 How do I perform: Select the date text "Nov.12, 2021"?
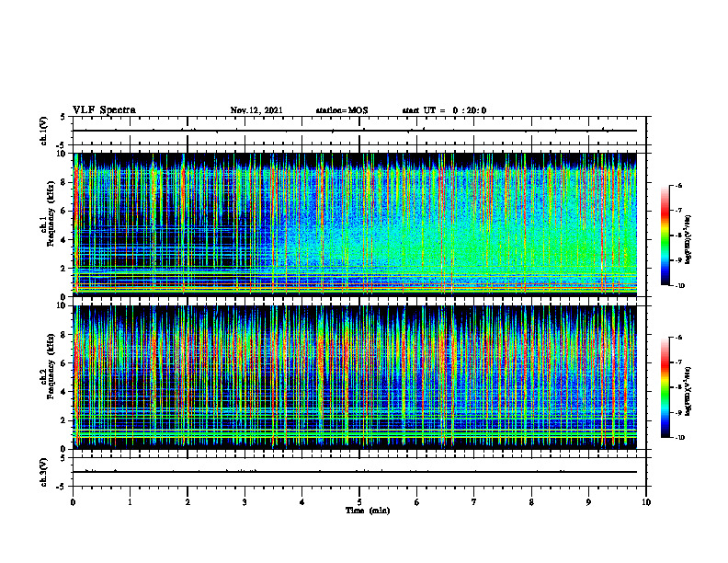256,110
